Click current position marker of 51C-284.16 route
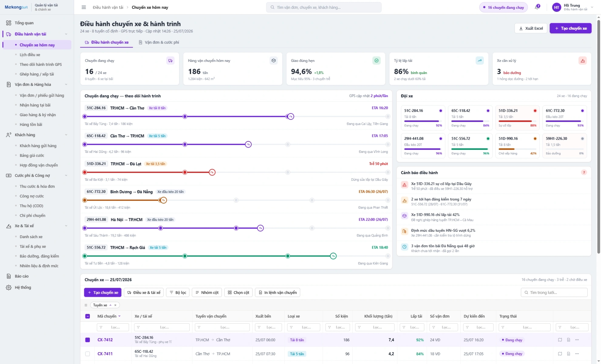Screen dimensions: 601x364 pos(291,117)
